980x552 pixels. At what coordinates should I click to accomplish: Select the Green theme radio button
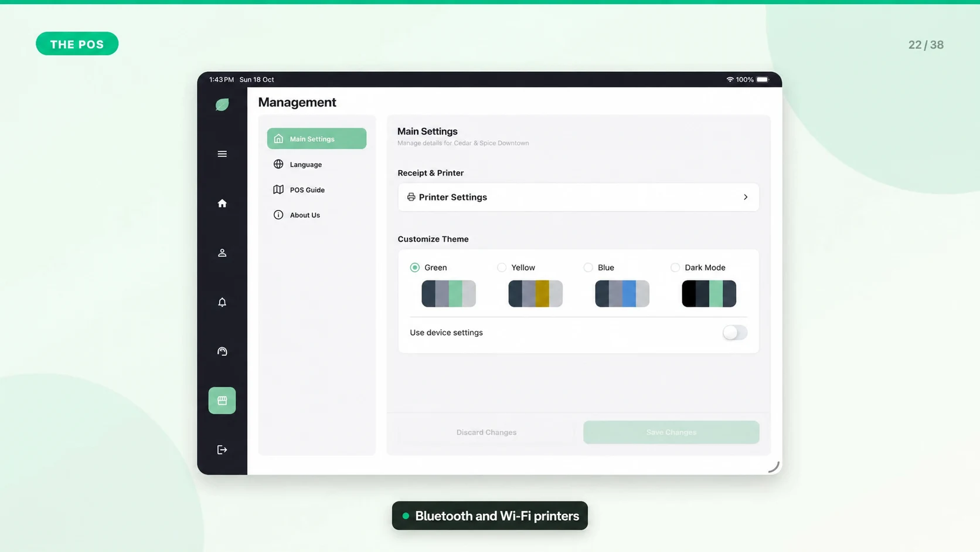(x=415, y=267)
